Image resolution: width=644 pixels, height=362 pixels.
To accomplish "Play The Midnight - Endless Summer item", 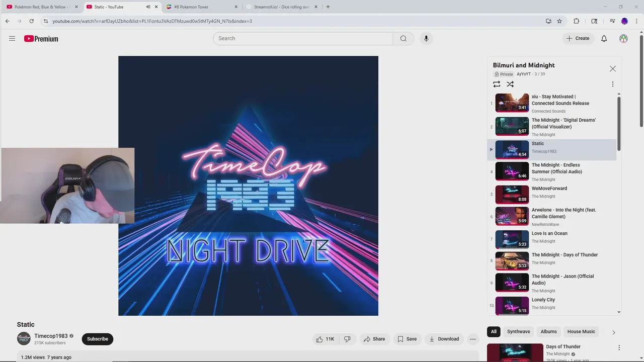I will click(551, 171).
